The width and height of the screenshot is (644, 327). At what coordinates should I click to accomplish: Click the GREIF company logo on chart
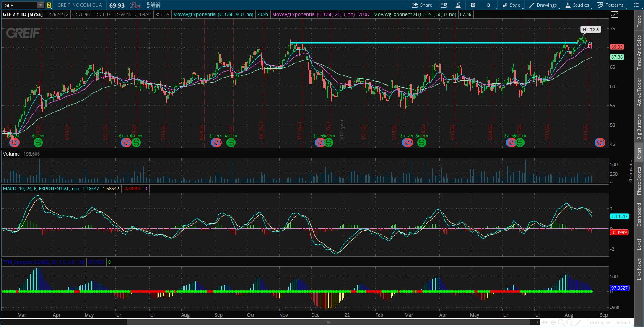[x=23, y=33]
